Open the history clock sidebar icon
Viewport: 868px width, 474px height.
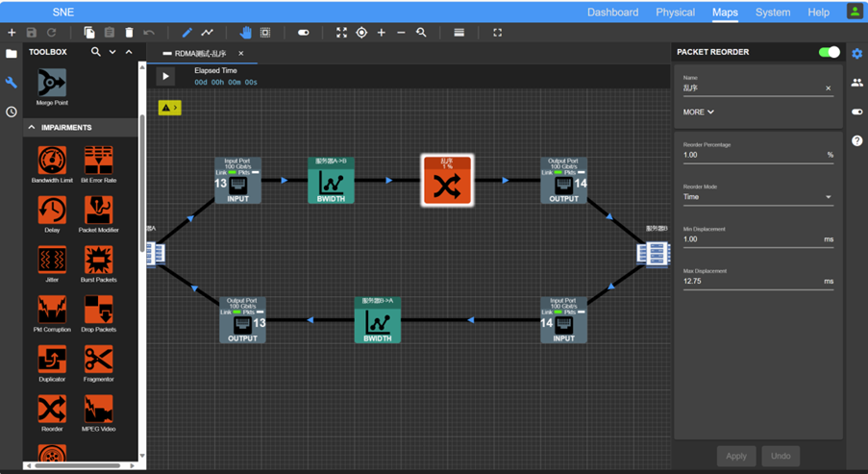pyautogui.click(x=12, y=112)
